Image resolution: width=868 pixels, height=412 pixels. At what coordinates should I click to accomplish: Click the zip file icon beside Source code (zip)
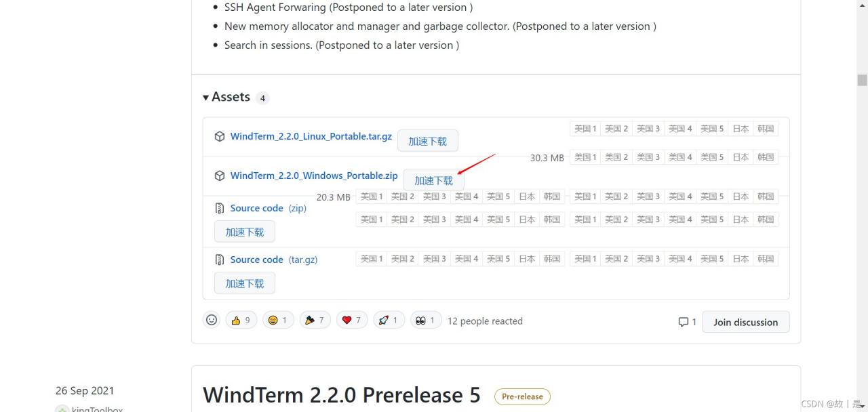point(220,208)
